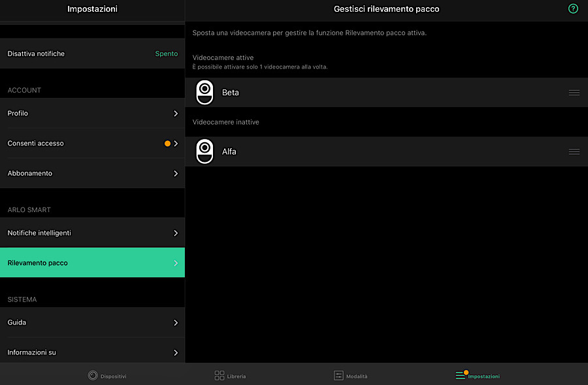
Task: Open the help question mark icon
Action: (573, 8)
